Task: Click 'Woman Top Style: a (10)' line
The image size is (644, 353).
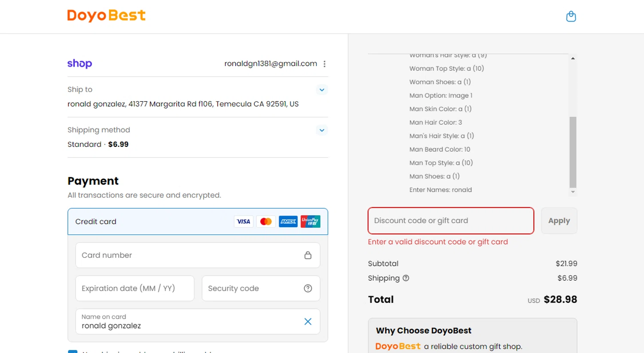Action: coord(447,68)
